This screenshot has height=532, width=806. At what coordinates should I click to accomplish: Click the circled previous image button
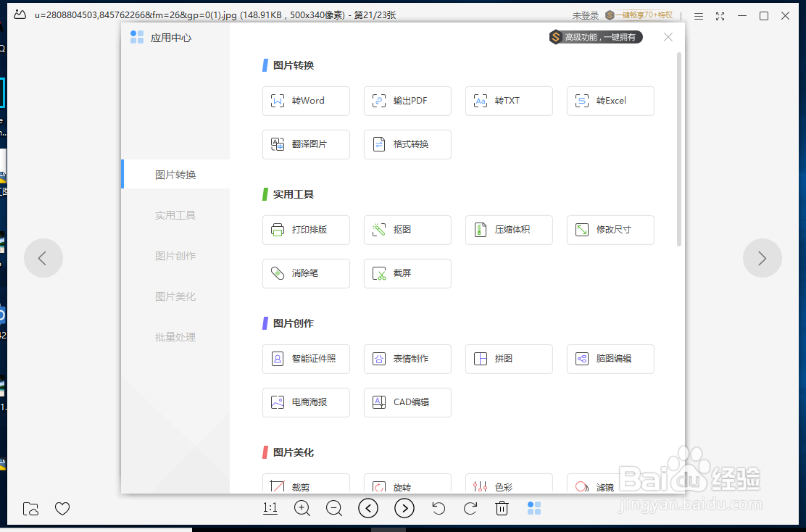click(368, 508)
